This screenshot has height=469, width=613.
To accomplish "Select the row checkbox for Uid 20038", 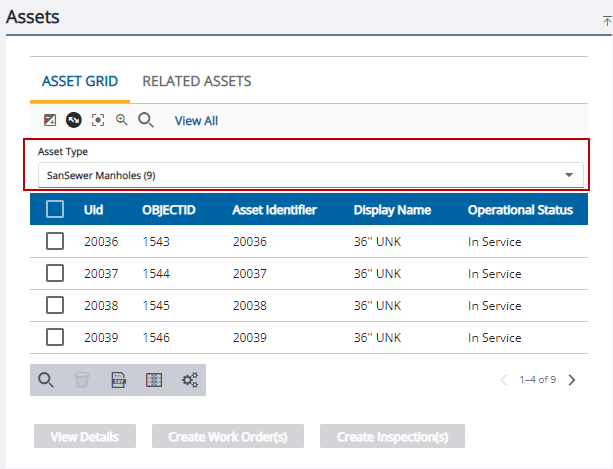I will click(x=55, y=306).
